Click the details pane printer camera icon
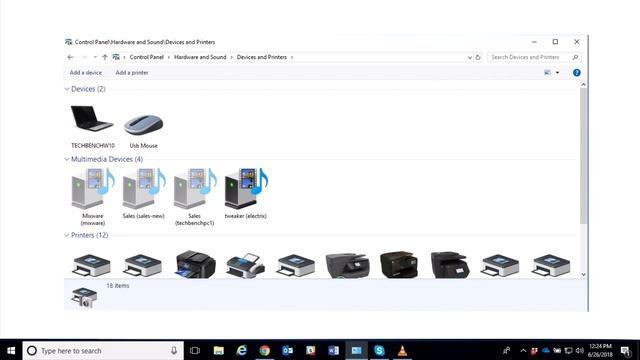 pos(84,297)
